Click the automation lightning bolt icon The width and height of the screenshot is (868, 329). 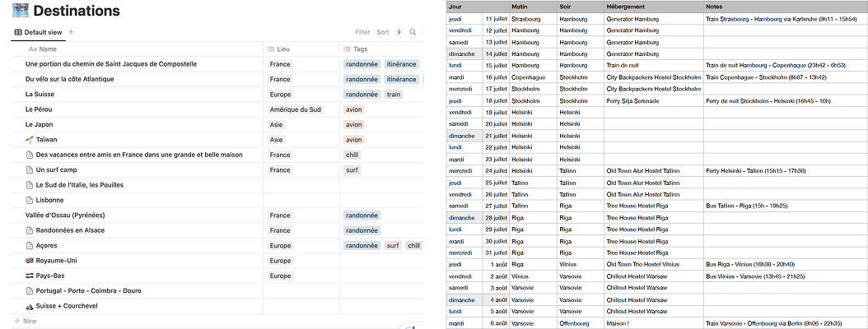[x=399, y=32]
